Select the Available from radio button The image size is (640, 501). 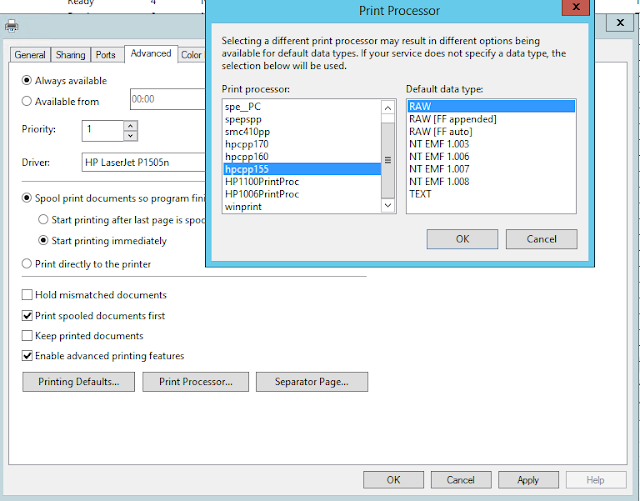click(x=27, y=101)
